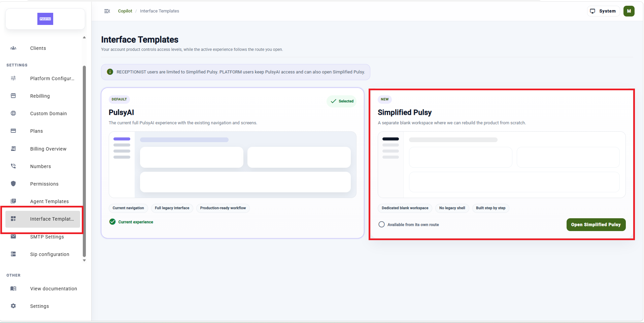
Task: Click the PulsyAI logo in sidebar
Action: click(45, 19)
